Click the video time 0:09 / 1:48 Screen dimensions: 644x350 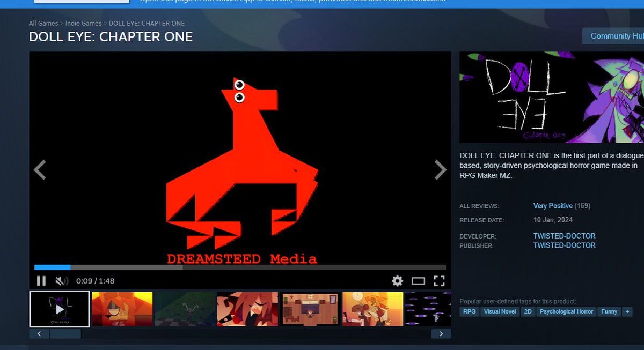(x=95, y=281)
